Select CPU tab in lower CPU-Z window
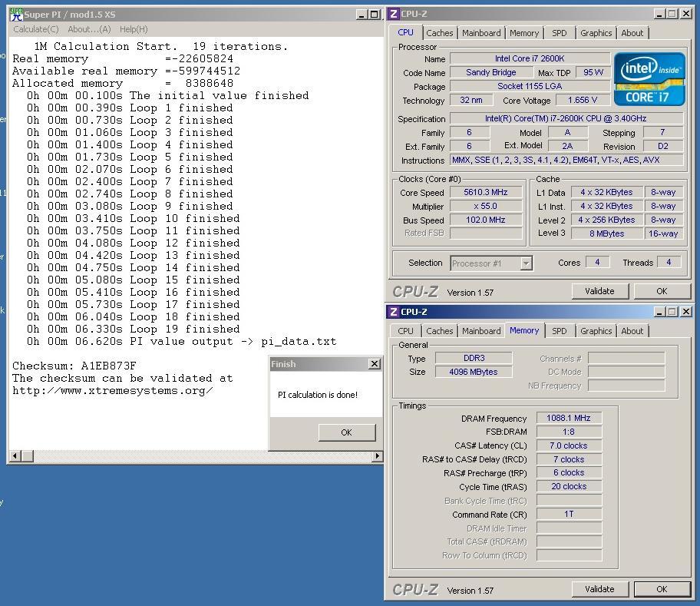Screen dimensions: 700x606 (x=405, y=331)
